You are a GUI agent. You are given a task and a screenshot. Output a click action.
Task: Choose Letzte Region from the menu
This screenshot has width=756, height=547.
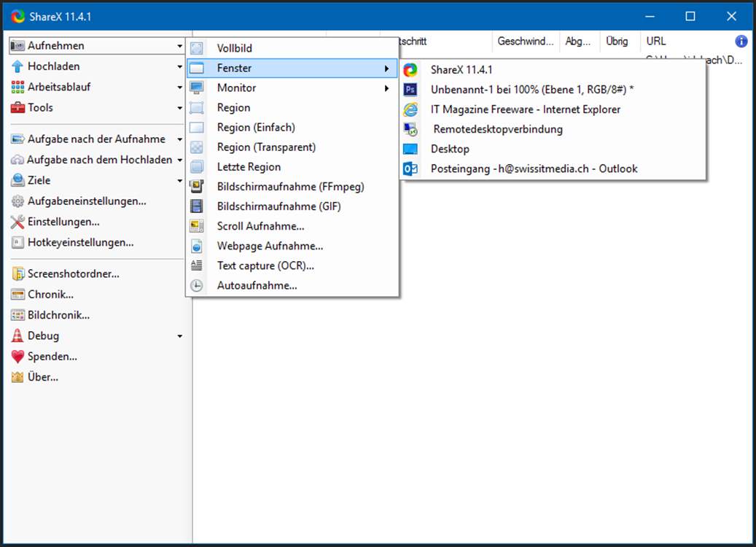[x=292, y=167]
